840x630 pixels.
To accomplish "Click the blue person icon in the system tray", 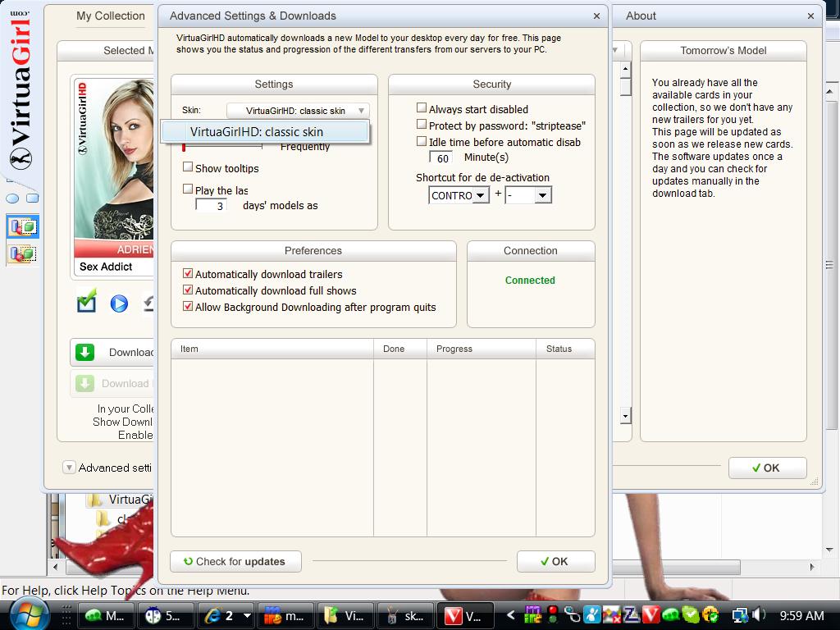I will (x=591, y=614).
